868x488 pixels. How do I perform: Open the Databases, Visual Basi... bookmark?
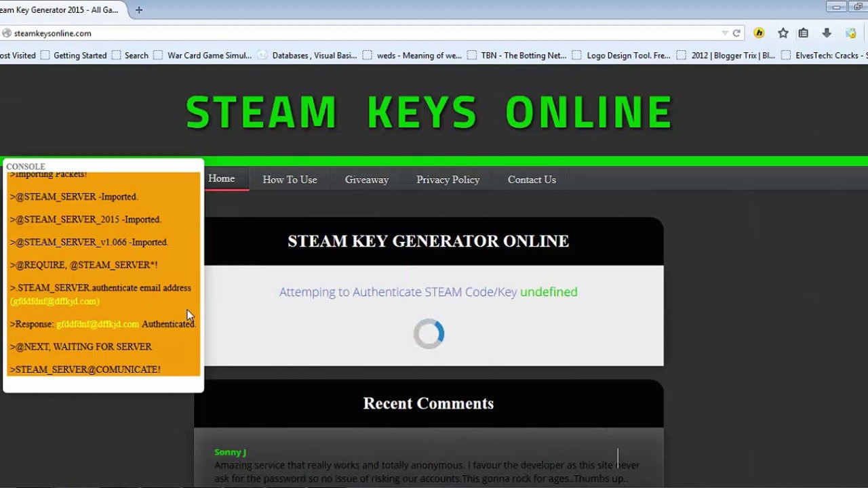point(308,56)
